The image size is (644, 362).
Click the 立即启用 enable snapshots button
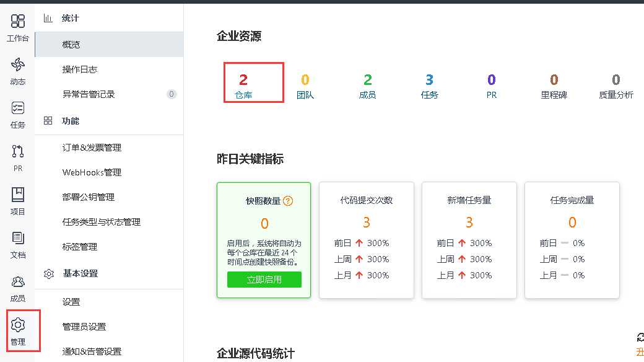pos(264,280)
